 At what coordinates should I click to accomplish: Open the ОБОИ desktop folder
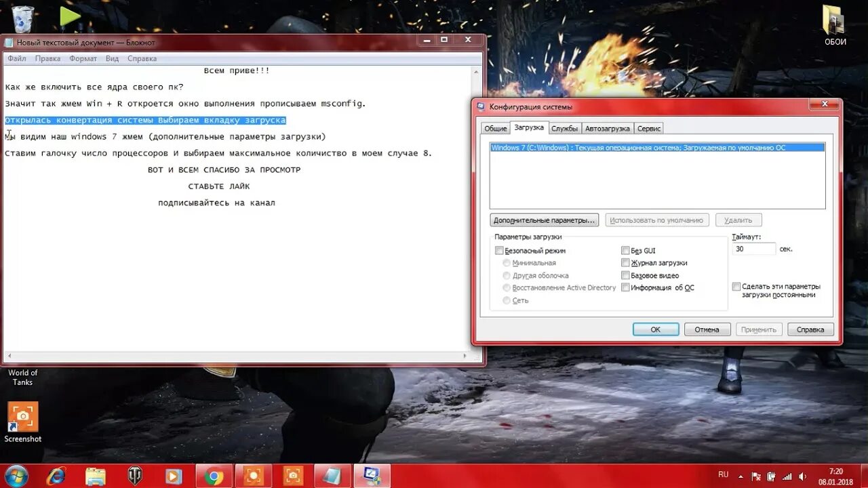coord(835,26)
